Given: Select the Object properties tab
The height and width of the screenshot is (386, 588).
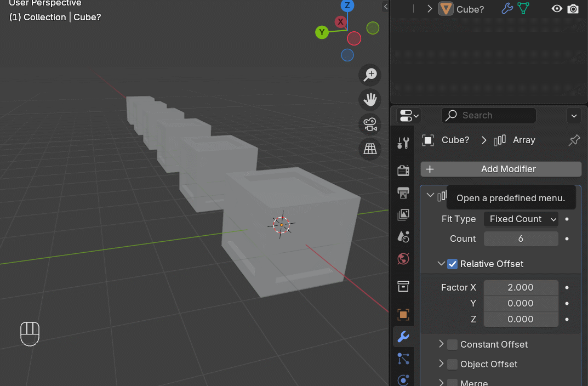Looking at the screenshot, I should coord(403,315).
